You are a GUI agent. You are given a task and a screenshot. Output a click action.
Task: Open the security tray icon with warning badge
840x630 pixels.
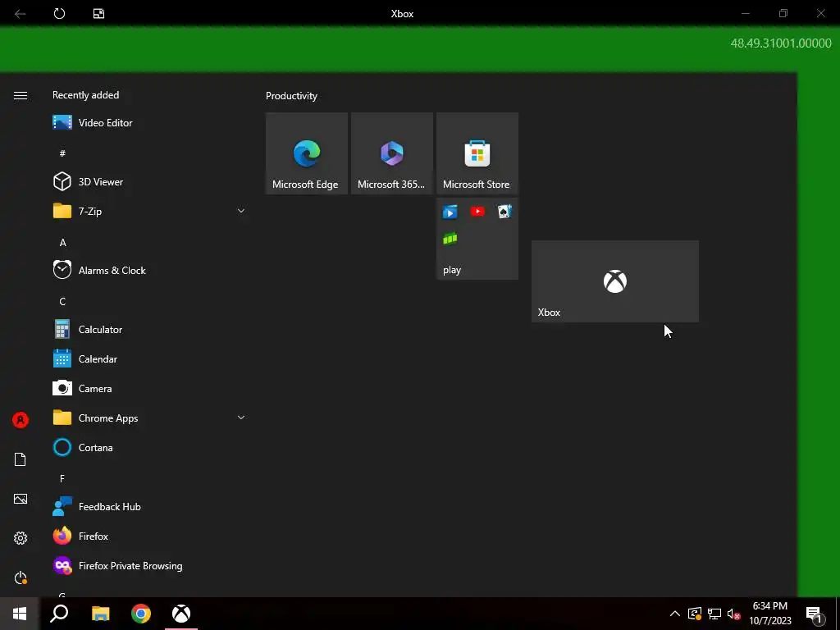695,614
